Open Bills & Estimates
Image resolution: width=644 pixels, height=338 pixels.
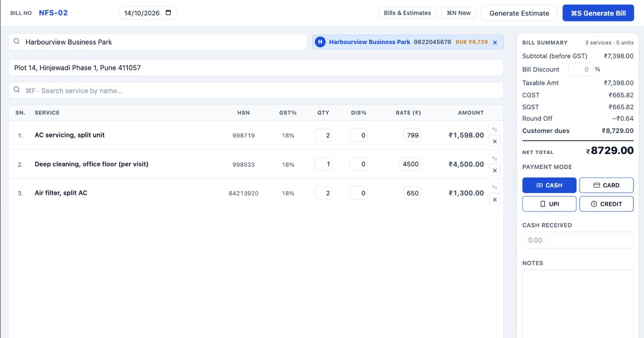point(407,13)
